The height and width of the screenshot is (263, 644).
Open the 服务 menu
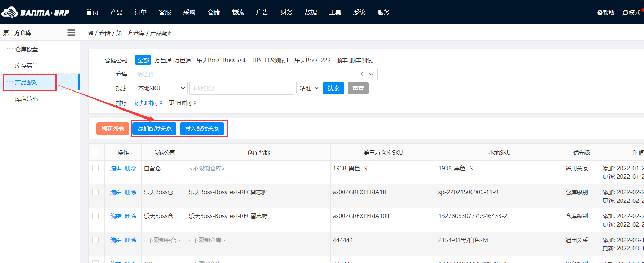click(x=384, y=12)
